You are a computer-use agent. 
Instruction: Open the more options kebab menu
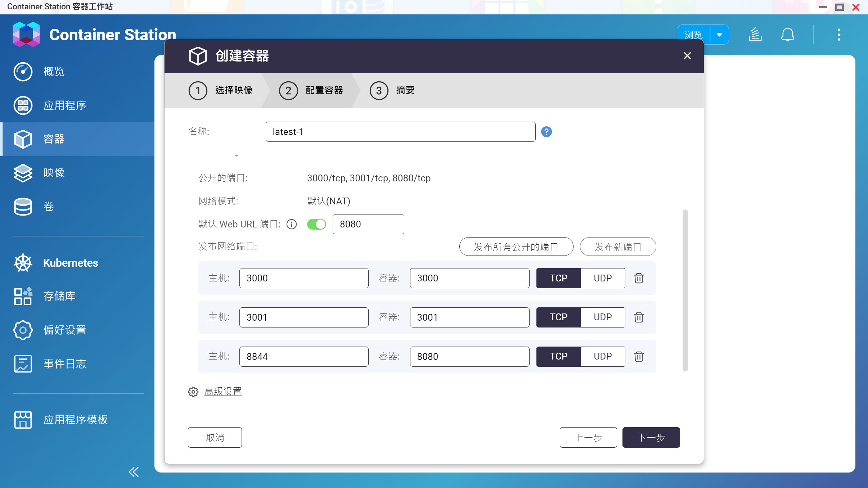838,35
